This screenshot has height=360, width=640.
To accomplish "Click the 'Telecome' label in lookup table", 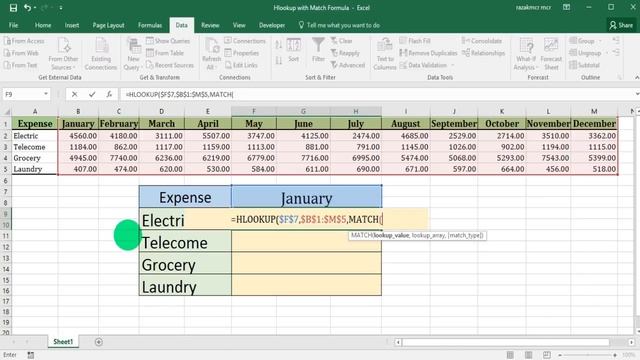I will [x=175, y=243].
